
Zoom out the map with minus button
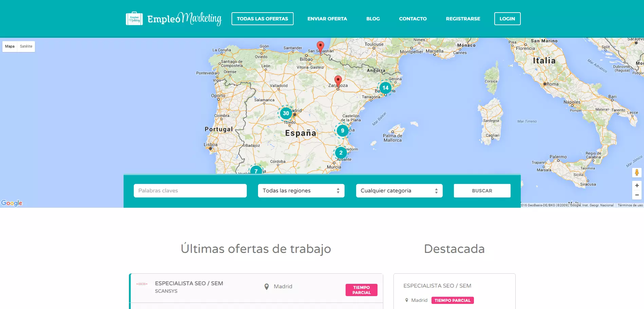click(x=637, y=195)
